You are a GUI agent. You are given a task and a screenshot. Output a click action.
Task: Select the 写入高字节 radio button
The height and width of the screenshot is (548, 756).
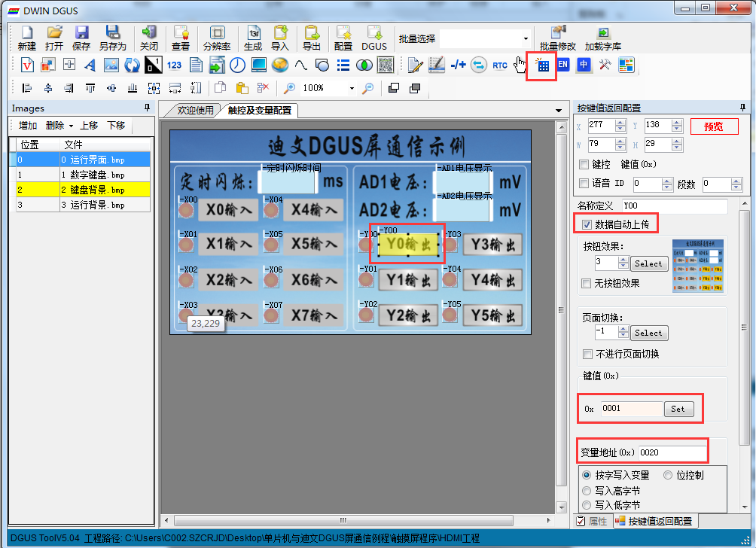(x=587, y=491)
